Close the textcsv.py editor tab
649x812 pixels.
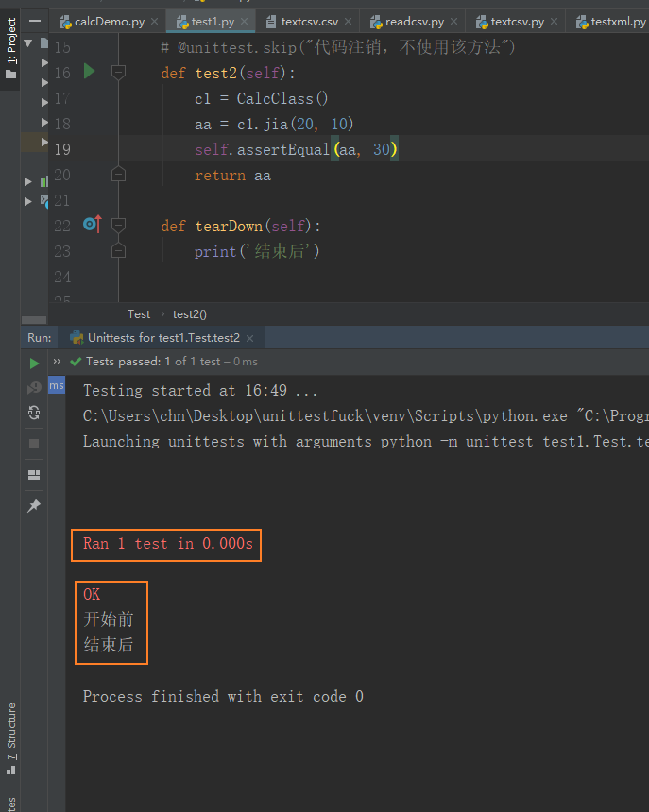tap(554, 22)
